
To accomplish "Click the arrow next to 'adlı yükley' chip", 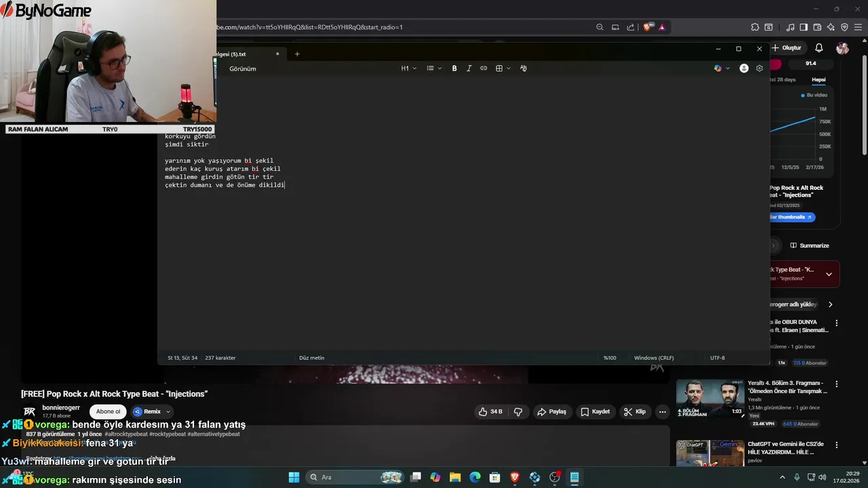I will click(x=830, y=304).
